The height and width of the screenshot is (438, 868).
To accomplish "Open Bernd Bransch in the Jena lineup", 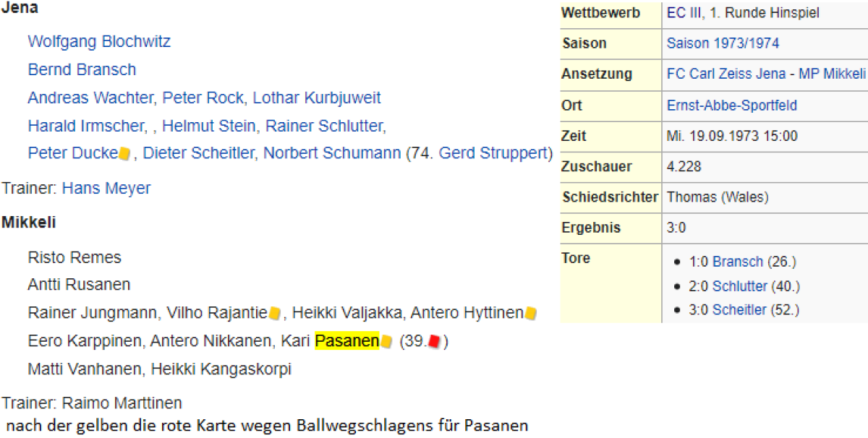I will pos(82,69).
